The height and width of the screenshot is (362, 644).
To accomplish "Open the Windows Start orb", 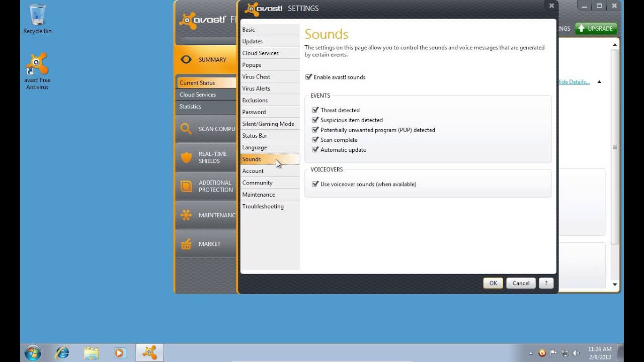I will tap(33, 352).
